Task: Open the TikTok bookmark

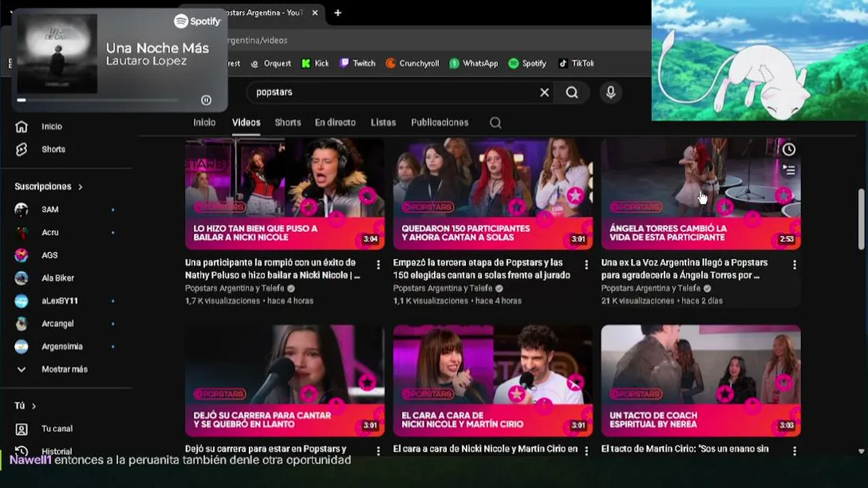Action: [x=576, y=63]
